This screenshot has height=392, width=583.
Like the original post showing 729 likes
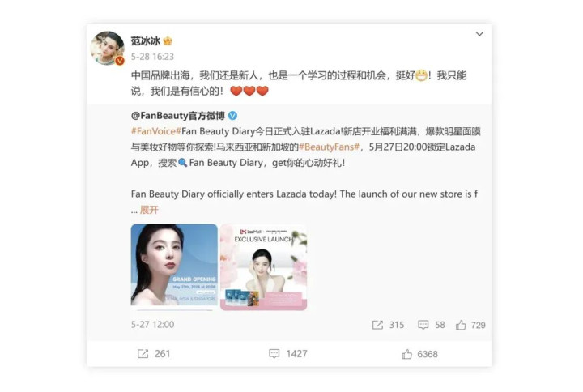(470, 325)
